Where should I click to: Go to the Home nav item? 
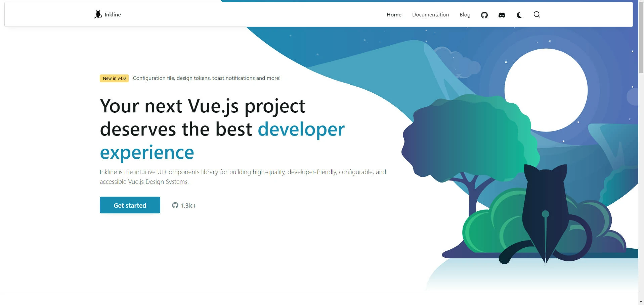pyautogui.click(x=394, y=15)
